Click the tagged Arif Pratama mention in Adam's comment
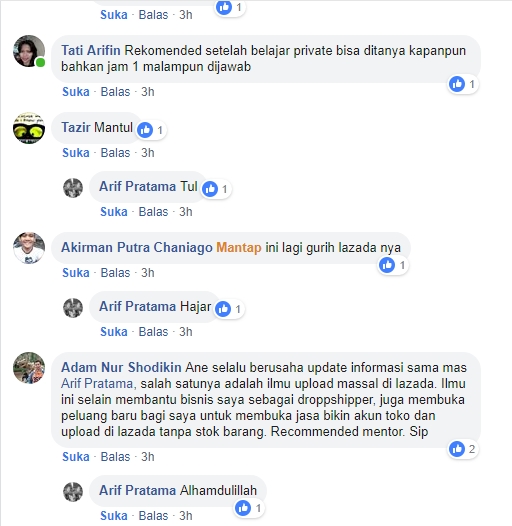Image resolution: width=512 pixels, height=526 pixels. coord(97,383)
